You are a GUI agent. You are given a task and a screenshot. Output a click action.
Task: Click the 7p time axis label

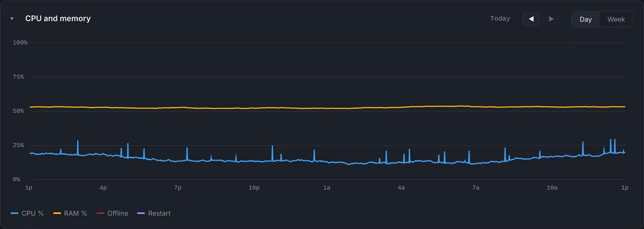[x=178, y=188]
